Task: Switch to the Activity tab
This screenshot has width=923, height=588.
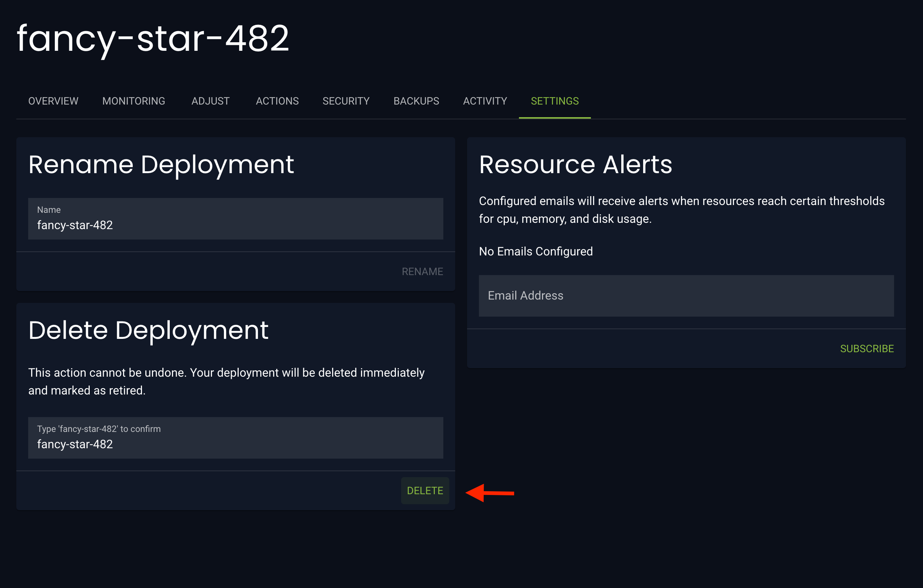Action: (x=485, y=101)
